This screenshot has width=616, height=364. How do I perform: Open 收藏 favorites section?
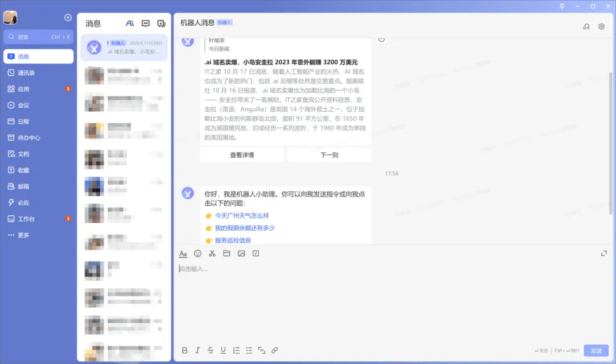coord(39,170)
